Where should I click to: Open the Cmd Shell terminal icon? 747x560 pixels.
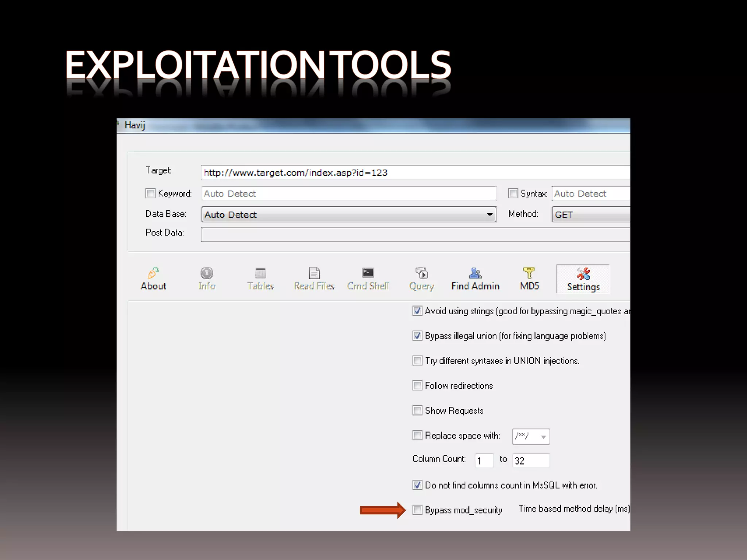[x=368, y=273]
